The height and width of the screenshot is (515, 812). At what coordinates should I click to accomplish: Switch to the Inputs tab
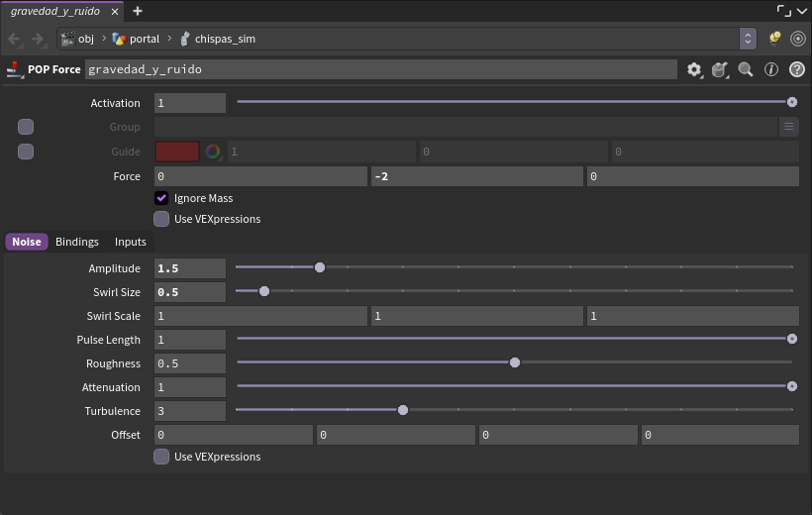131,242
